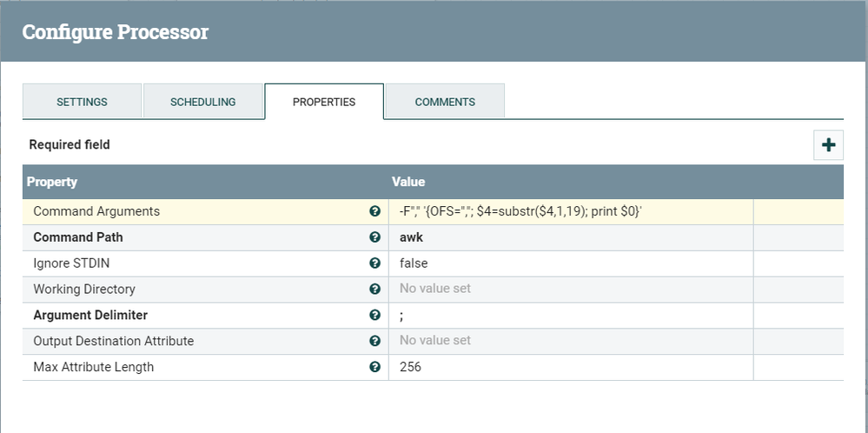Go to the Comments tab
Screen dimensions: 868x433
point(445,102)
